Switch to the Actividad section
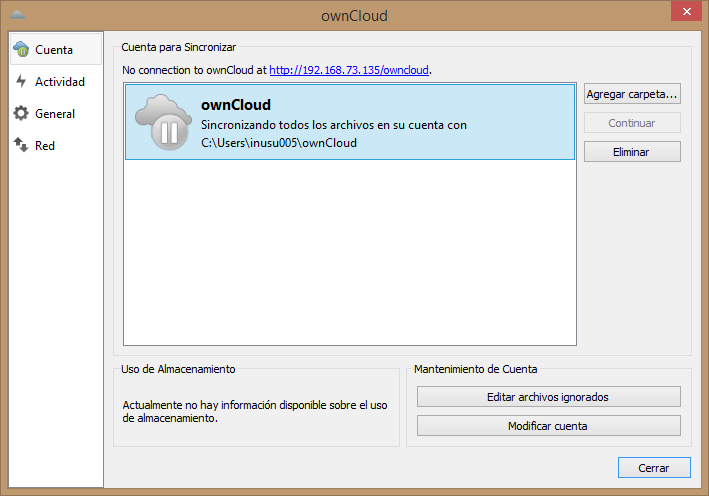 (56, 81)
